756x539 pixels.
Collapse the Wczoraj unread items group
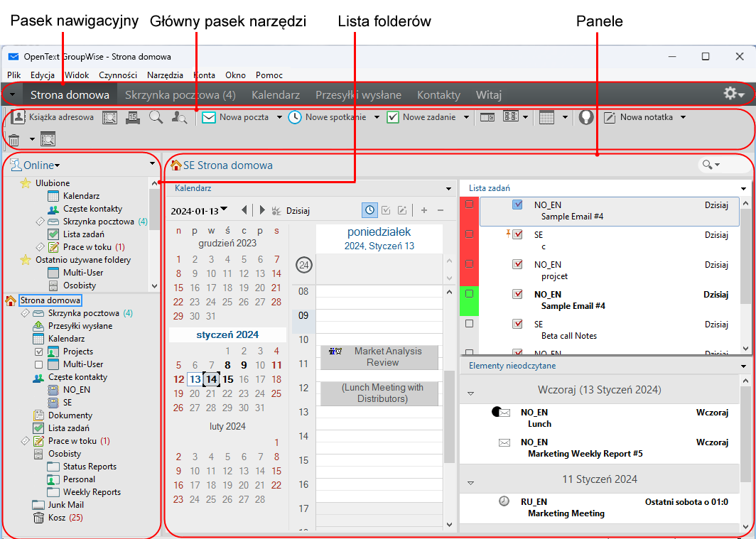[470, 391]
